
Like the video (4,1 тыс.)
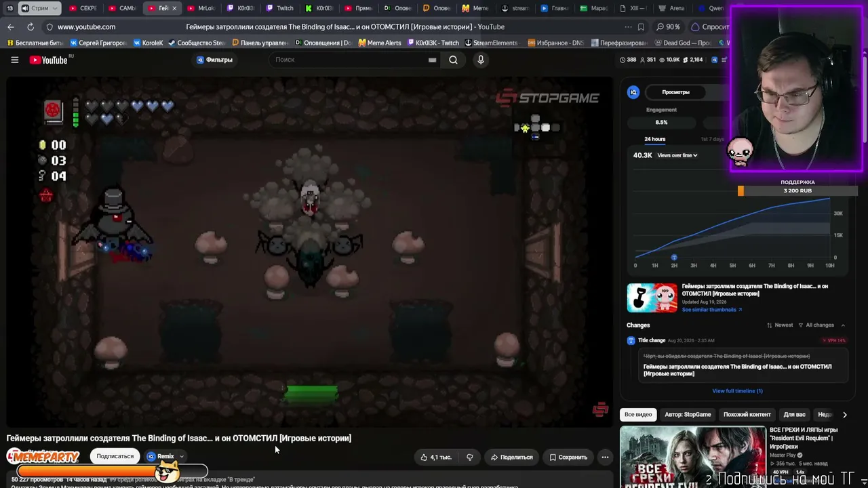pos(435,457)
